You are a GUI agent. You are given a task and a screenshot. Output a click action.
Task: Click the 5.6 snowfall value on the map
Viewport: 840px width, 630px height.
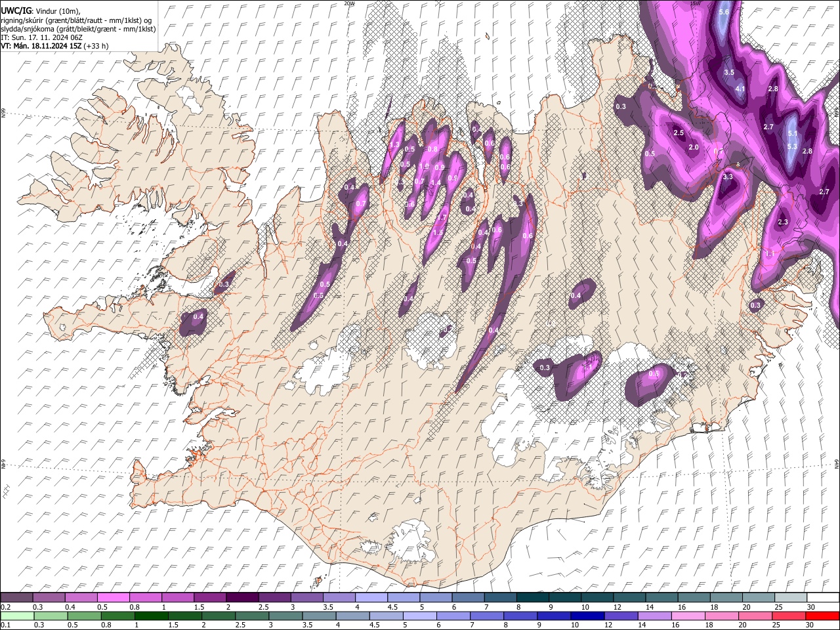(724, 12)
